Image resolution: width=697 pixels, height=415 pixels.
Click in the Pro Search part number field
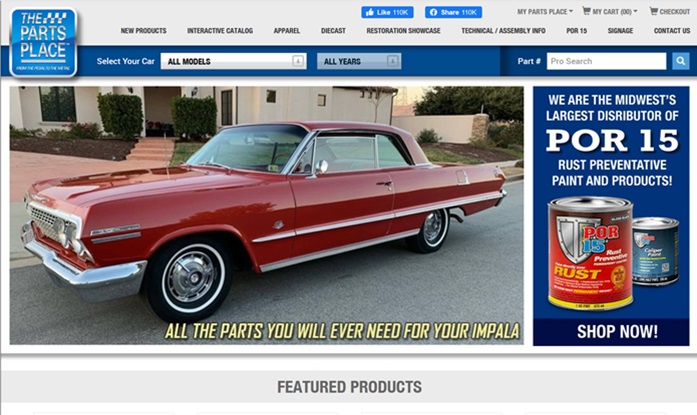(x=606, y=61)
